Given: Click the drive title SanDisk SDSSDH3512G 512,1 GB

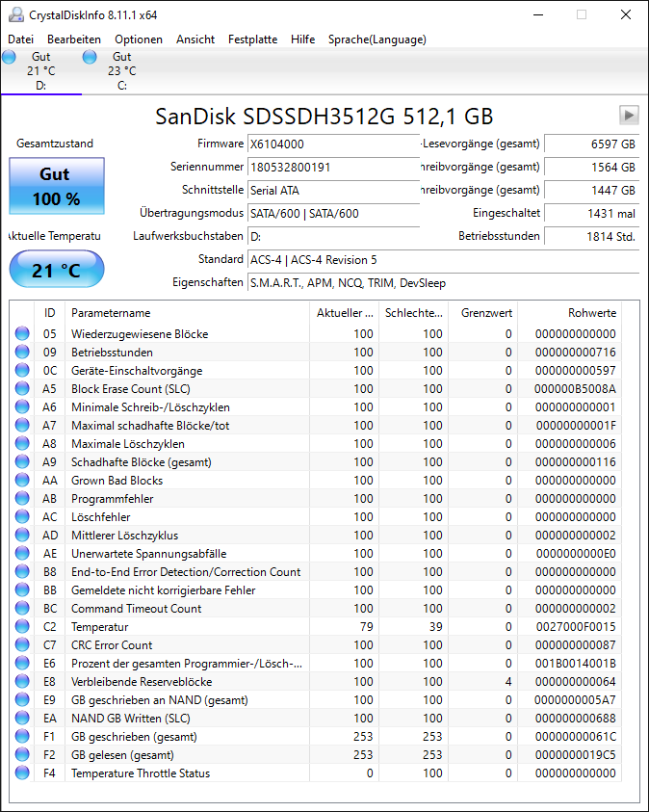Looking at the screenshot, I should click(x=324, y=116).
